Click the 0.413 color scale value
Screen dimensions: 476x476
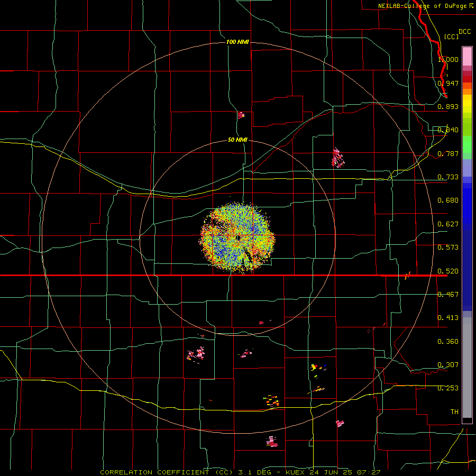pyautogui.click(x=448, y=318)
